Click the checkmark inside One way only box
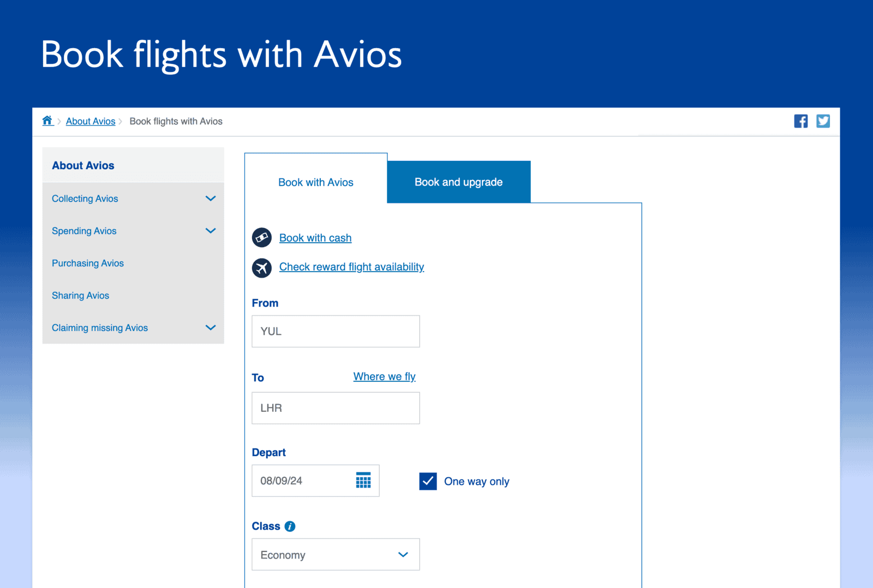Viewport: 873px width, 588px height. click(x=428, y=481)
